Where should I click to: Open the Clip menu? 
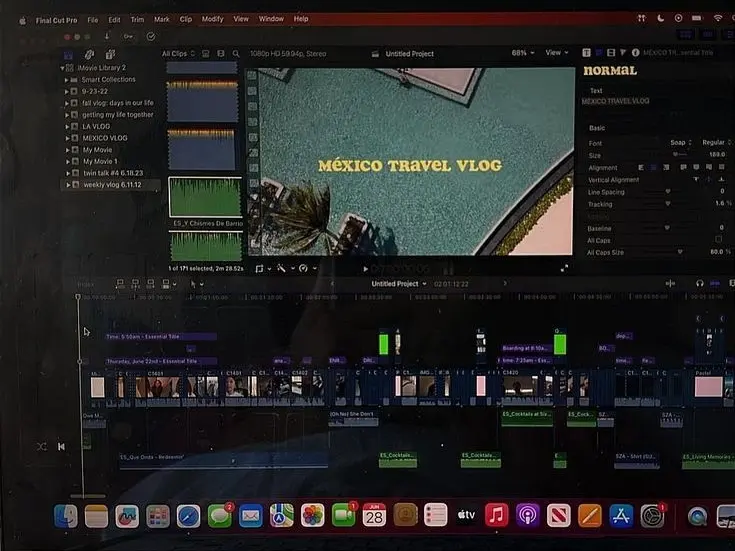(x=186, y=19)
